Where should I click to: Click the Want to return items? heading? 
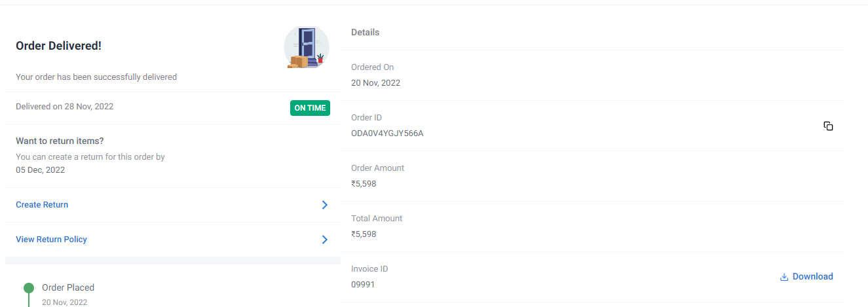60,141
